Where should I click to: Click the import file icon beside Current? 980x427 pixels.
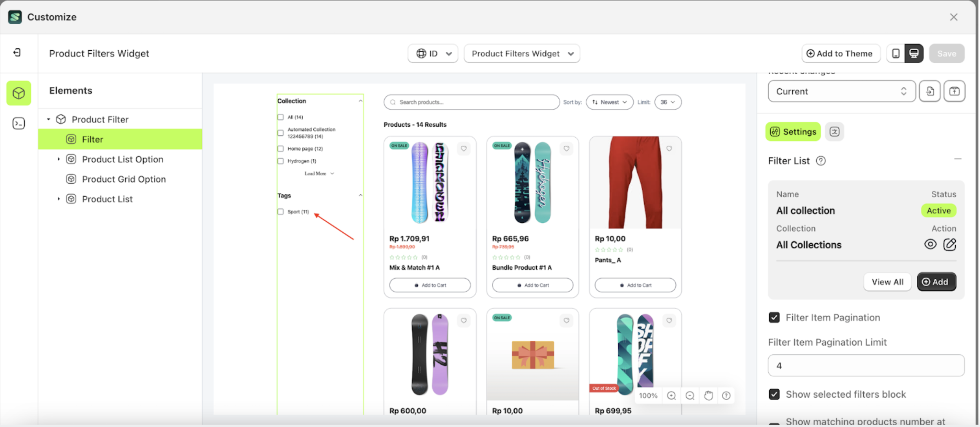[x=929, y=91]
